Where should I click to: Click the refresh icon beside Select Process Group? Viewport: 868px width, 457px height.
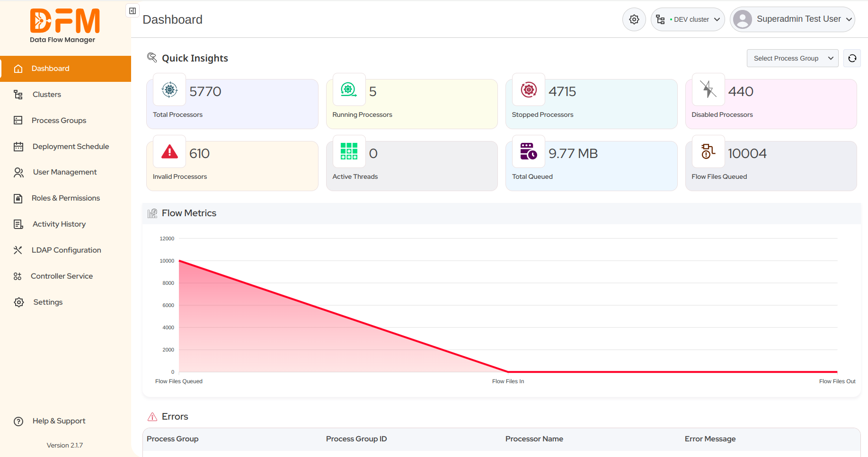tap(852, 58)
